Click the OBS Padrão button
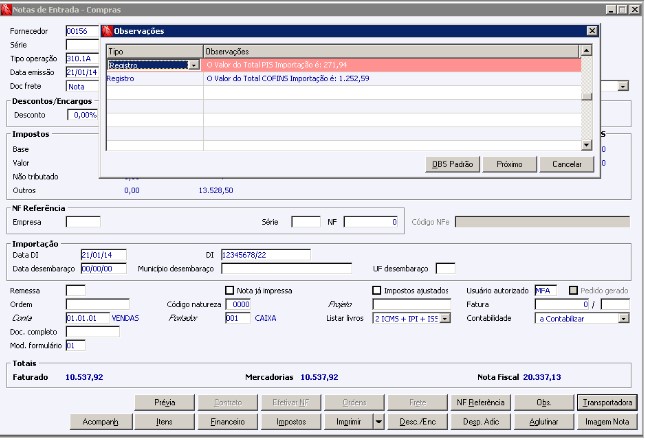 point(452,164)
